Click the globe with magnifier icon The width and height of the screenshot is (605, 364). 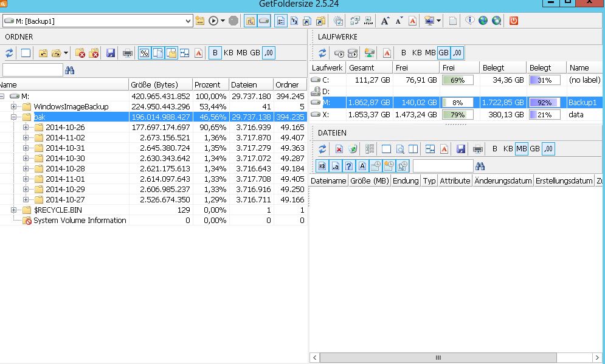point(497,21)
